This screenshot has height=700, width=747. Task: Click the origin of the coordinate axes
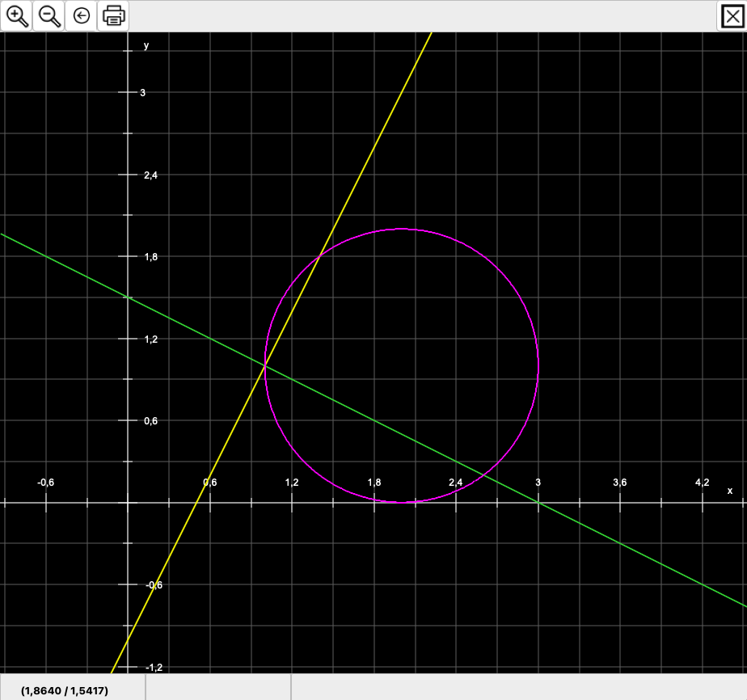pos(128,503)
